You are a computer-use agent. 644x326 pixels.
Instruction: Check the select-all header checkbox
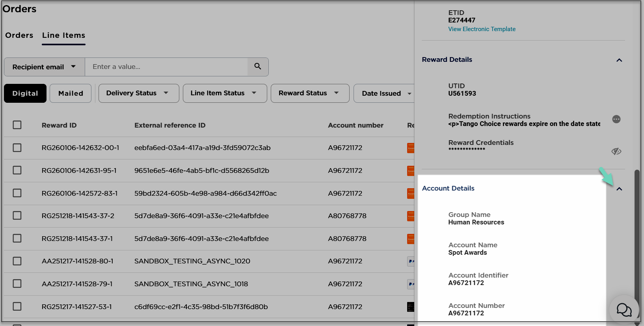pyautogui.click(x=17, y=125)
